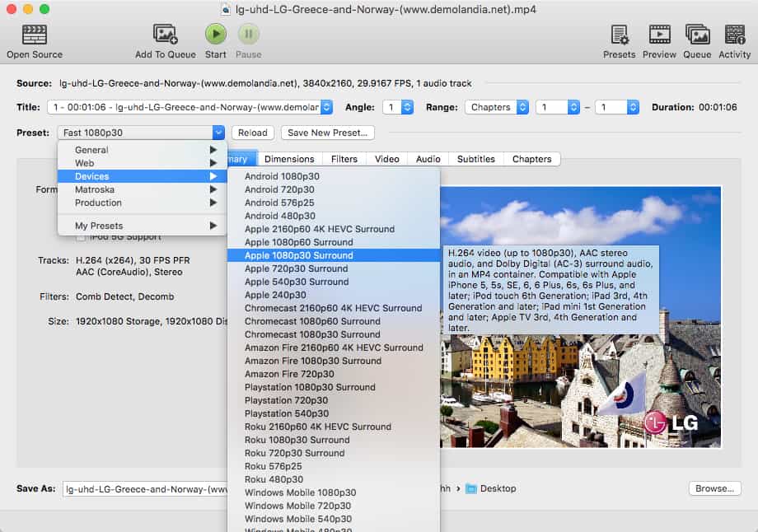Click the Desktop folder icon in save path
Image resolution: width=758 pixels, height=532 pixels.
click(x=470, y=488)
